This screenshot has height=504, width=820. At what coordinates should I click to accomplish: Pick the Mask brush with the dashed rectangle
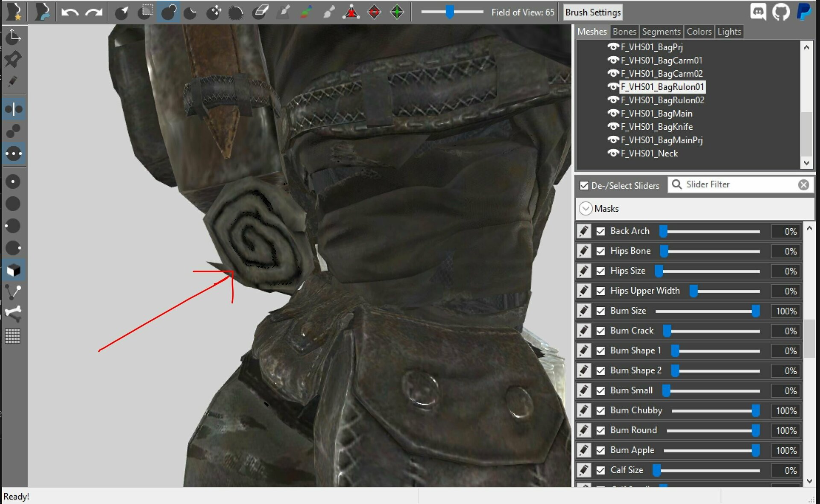(146, 12)
